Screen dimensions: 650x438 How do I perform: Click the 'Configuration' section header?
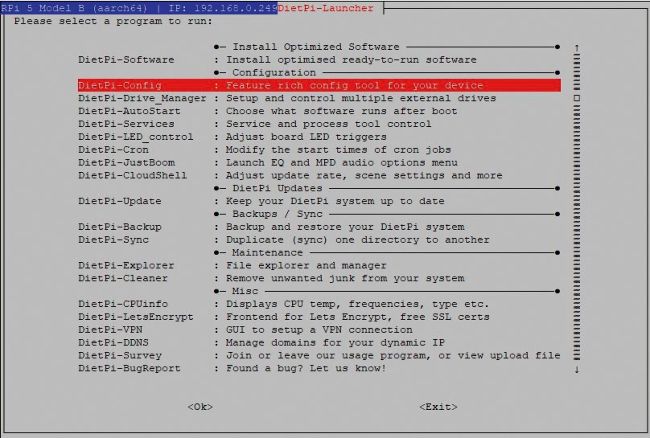point(274,73)
